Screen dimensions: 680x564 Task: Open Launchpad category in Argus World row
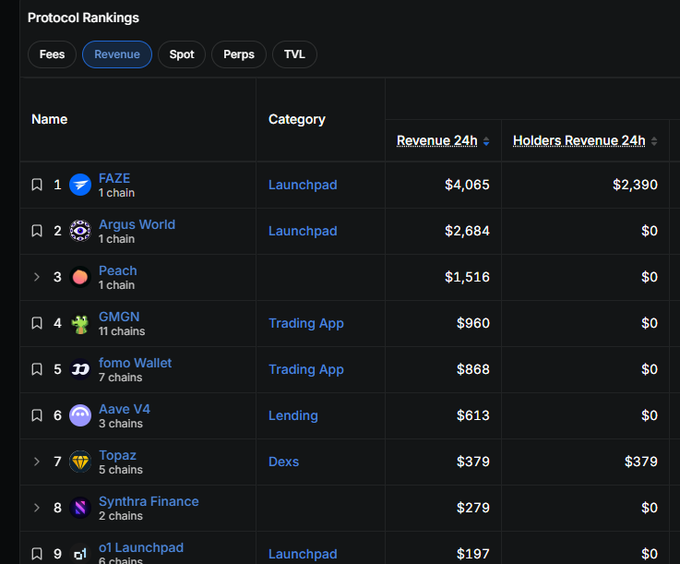tap(303, 231)
